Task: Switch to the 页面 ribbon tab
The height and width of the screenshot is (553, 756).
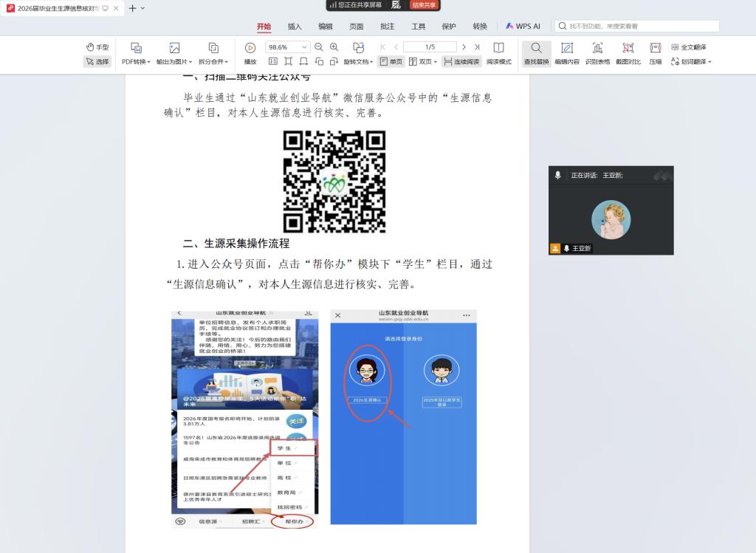Action: 357,26
